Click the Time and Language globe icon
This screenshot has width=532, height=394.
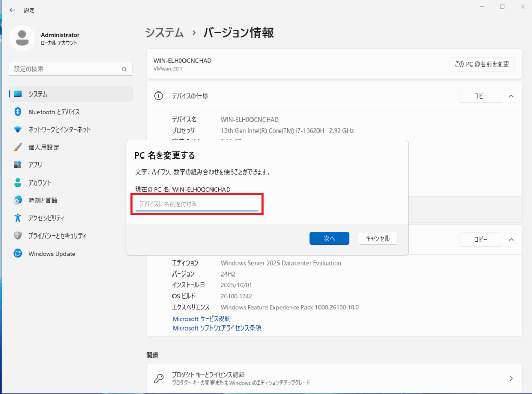[x=18, y=200]
